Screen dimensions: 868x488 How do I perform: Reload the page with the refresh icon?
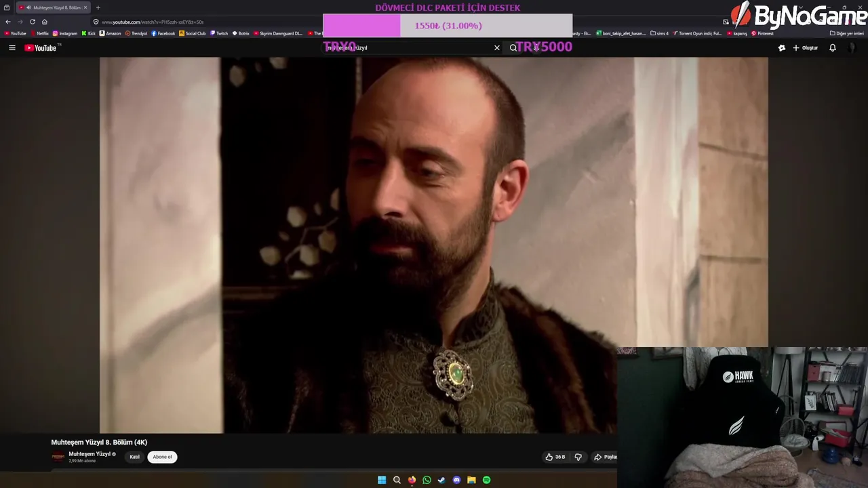click(x=32, y=22)
